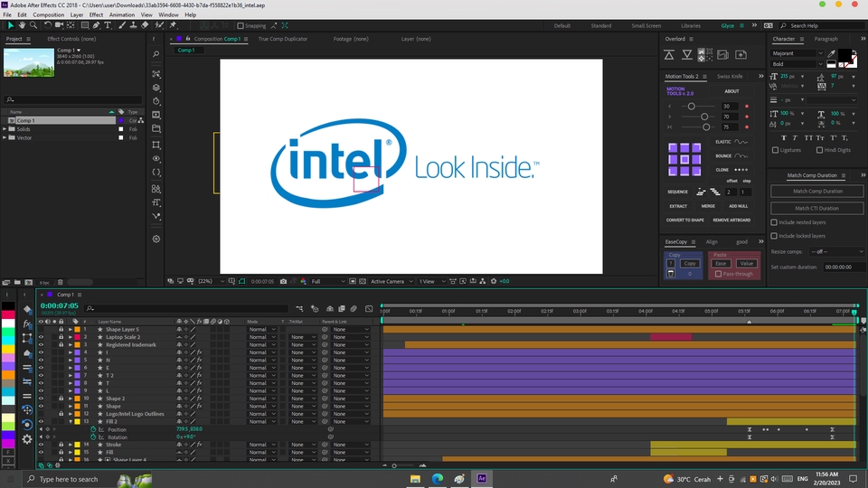The image size is (868, 488).
Task: Collapse the Fill 2 layer properties
Action: click(71, 422)
